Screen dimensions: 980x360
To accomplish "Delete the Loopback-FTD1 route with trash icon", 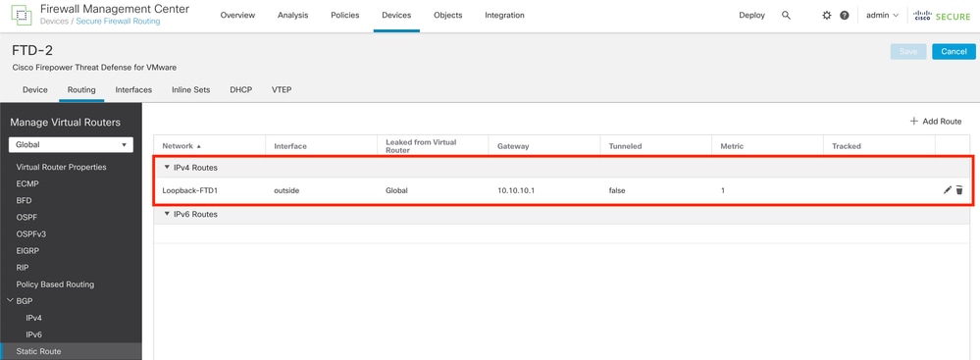I will tap(959, 190).
